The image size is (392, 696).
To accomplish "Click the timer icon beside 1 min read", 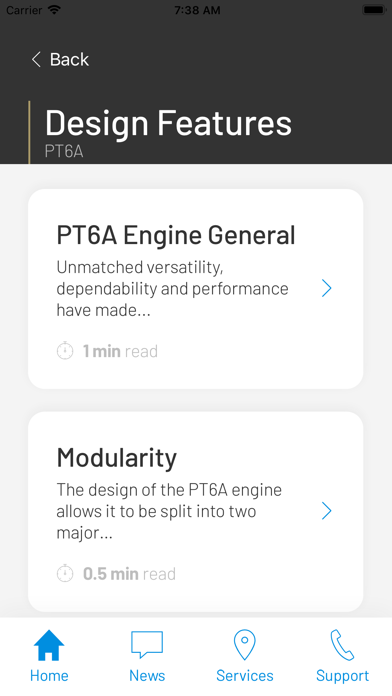I will (65, 351).
